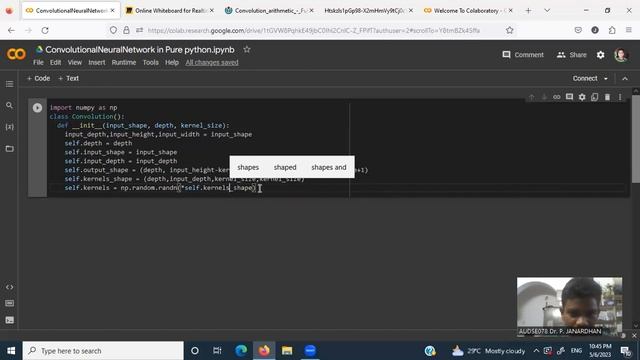The width and height of the screenshot is (640, 360).
Task: Open the Edit menu
Action: (56, 62)
